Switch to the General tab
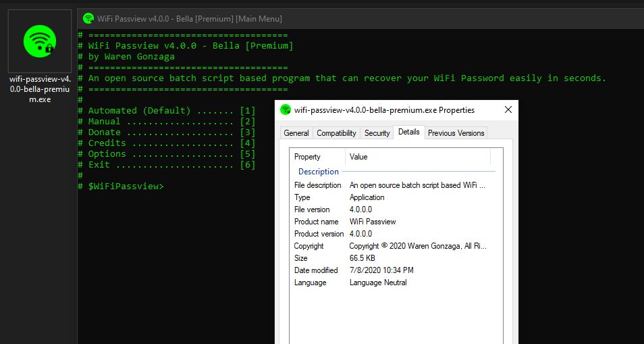This screenshot has height=344, width=644. [296, 132]
